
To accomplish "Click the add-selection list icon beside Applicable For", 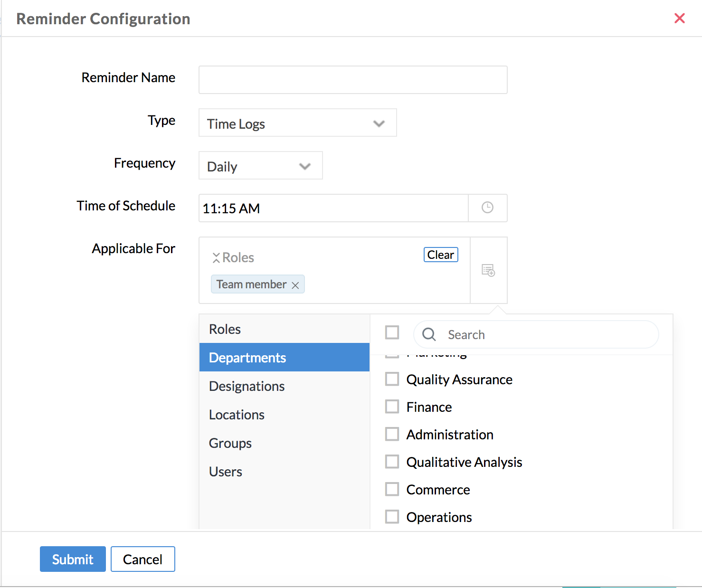I will (488, 270).
